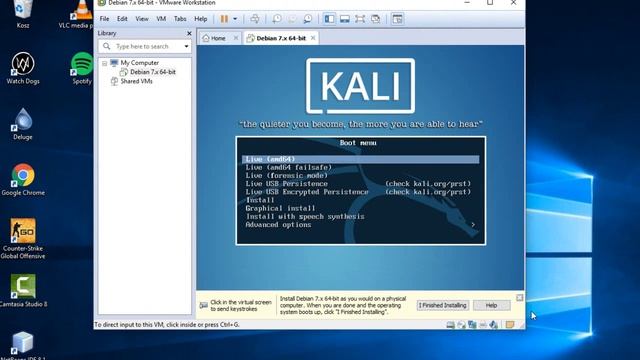Open the Tabs menu
This screenshot has width=640, height=360.
pos(180,19)
